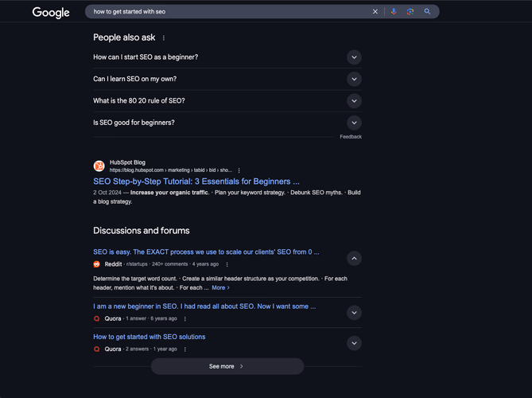Viewport: 532px width, 398px height.
Task: Click the Google logo
Action: point(51,12)
